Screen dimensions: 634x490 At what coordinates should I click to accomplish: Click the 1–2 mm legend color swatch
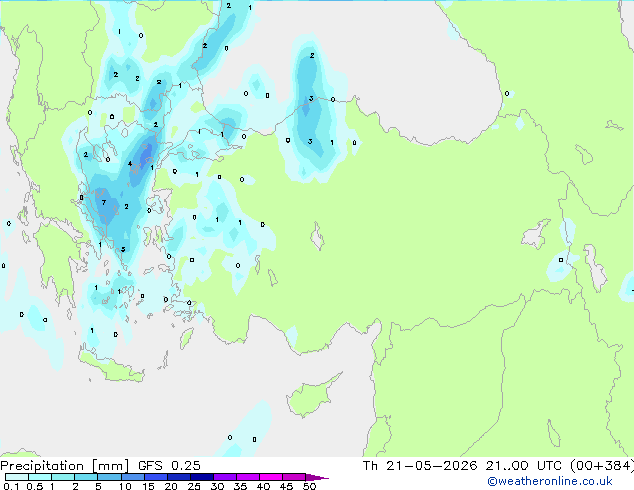[63, 477]
